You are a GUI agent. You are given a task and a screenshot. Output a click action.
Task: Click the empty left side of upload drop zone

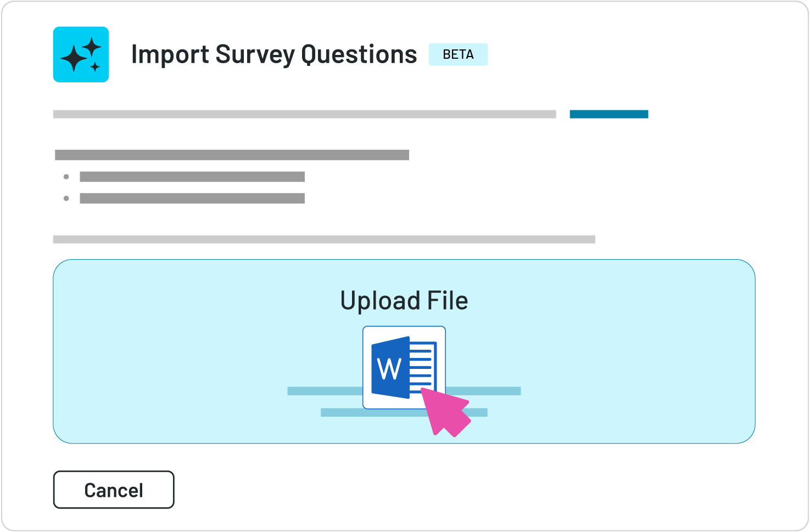(165, 351)
